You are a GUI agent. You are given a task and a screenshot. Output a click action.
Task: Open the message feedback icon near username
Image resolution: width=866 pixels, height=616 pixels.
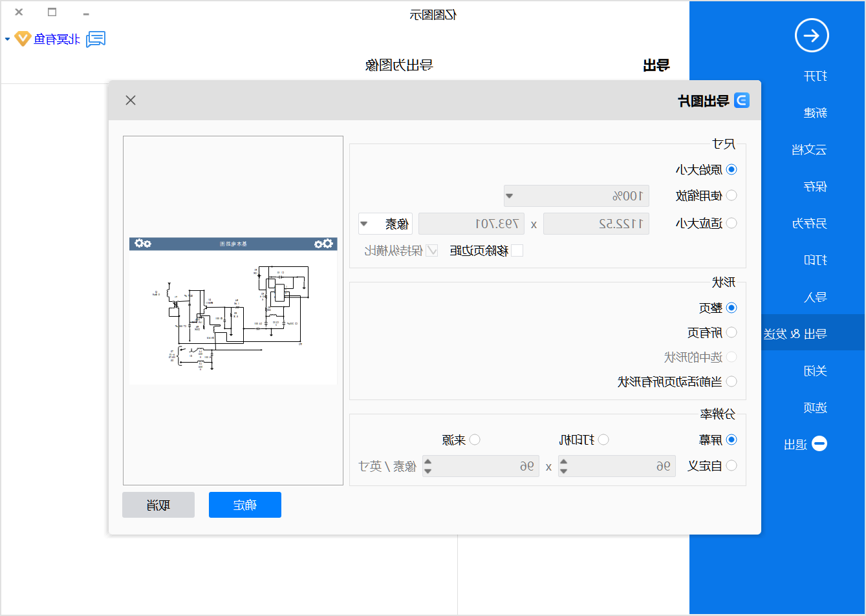point(96,39)
